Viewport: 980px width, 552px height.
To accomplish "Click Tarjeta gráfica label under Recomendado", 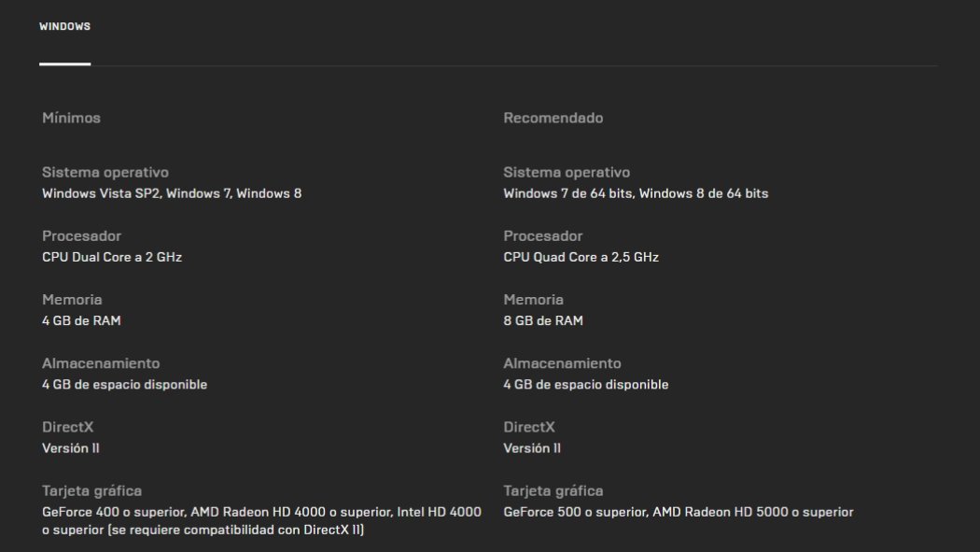I will (553, 490).
